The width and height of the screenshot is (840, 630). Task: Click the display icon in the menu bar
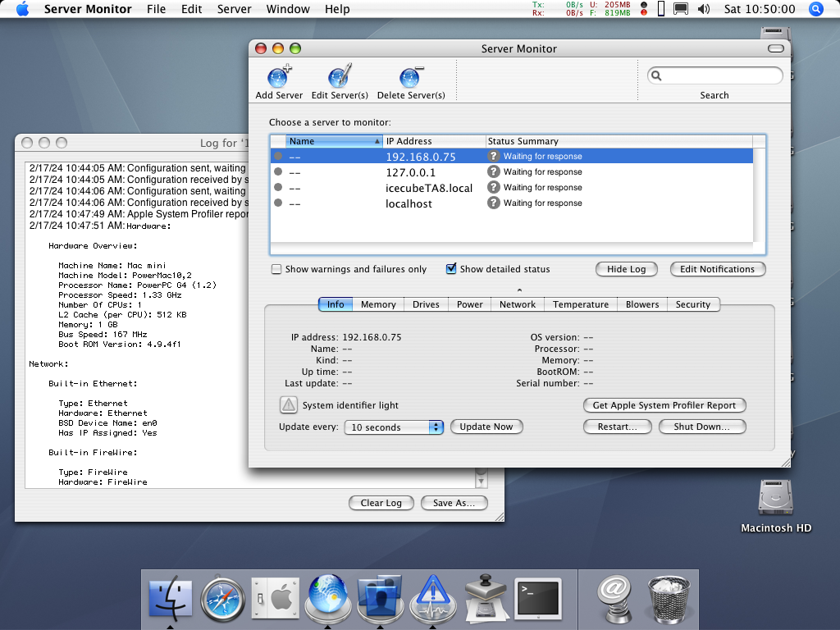[680, 9]
